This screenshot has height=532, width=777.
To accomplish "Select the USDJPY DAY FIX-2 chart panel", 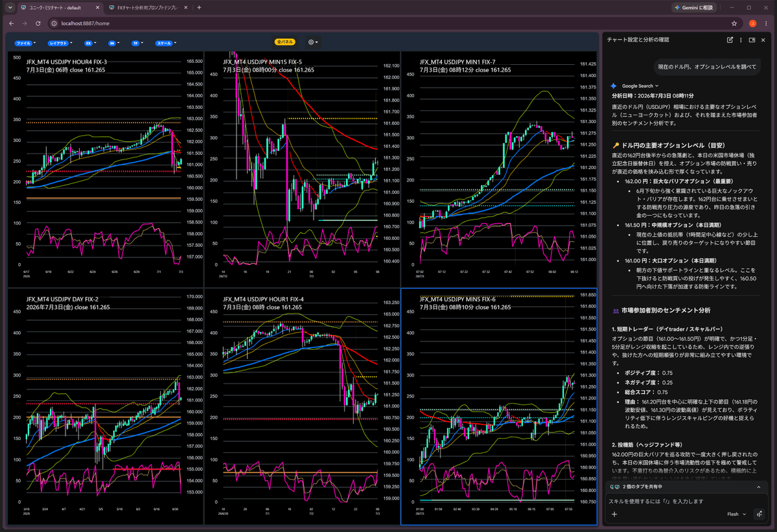I will coord(105,407).
